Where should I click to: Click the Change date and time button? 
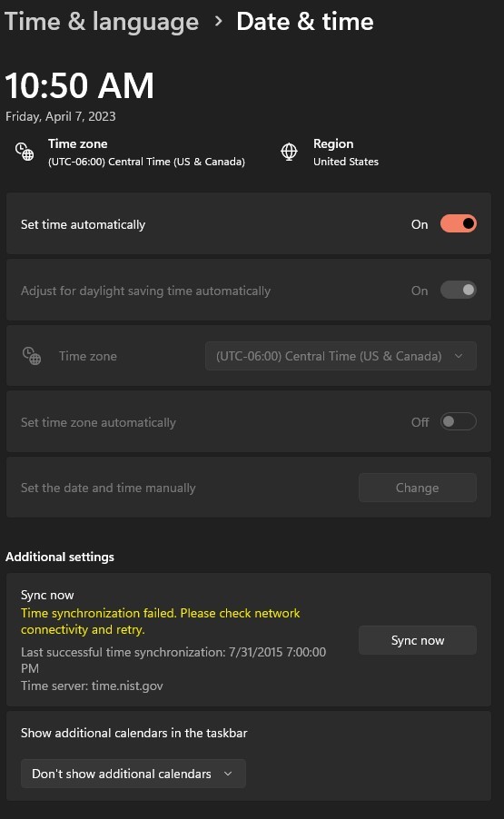pos(418,488)
